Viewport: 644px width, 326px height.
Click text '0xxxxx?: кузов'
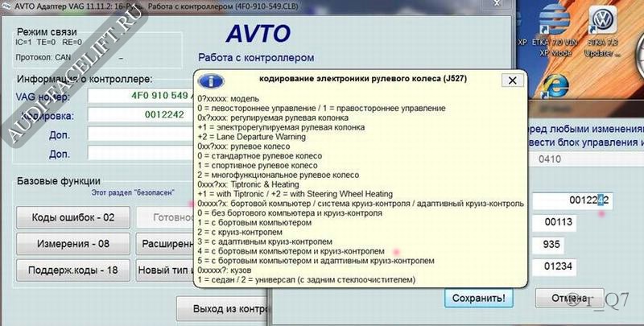(x=225, y=270)
